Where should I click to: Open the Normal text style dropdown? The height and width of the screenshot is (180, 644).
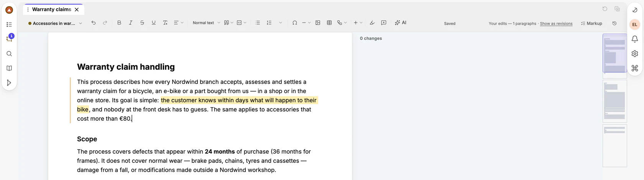(206, 23)
